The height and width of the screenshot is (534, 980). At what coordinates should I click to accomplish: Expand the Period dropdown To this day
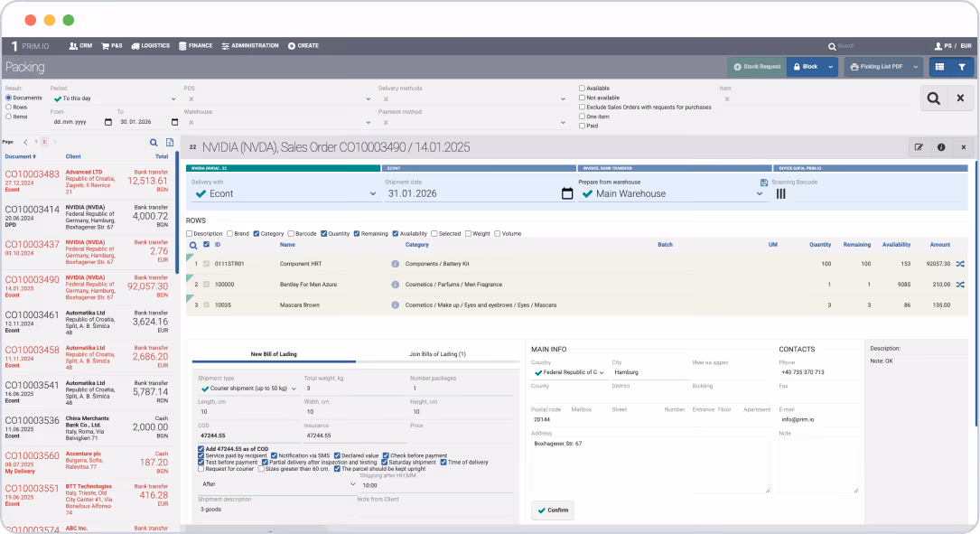tap(115, 98)
